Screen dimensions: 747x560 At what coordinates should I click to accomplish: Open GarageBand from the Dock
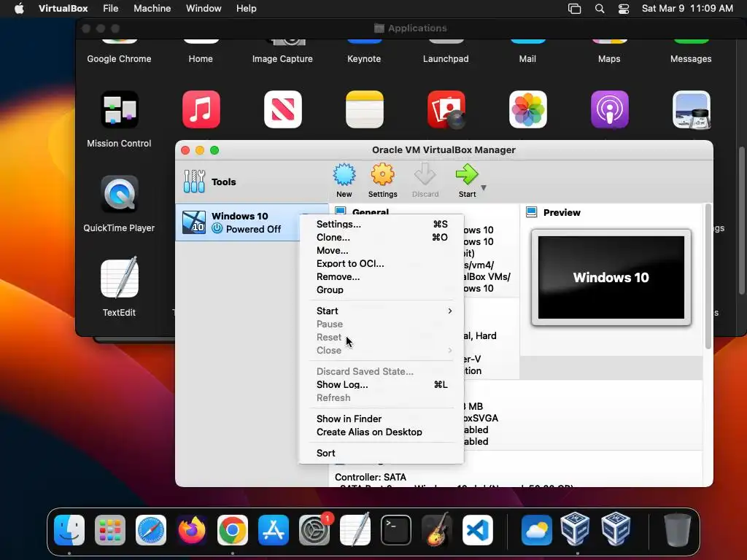pos(437,529)
